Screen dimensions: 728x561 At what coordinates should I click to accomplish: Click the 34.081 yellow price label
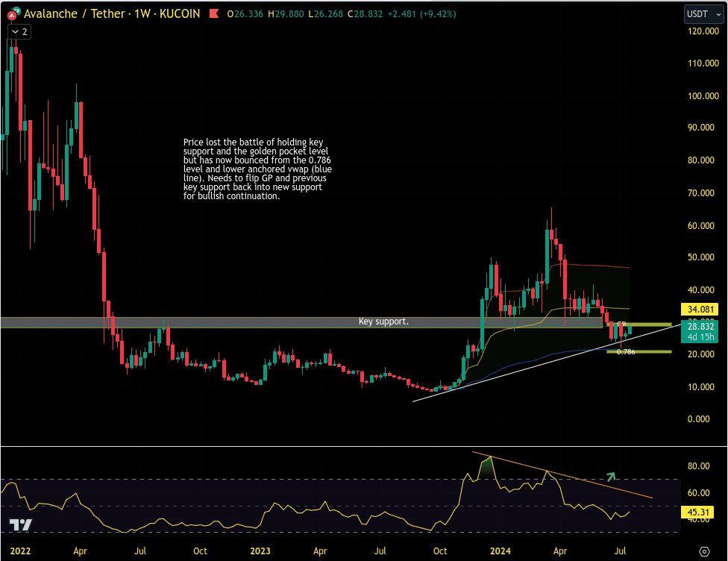point(700,310)
